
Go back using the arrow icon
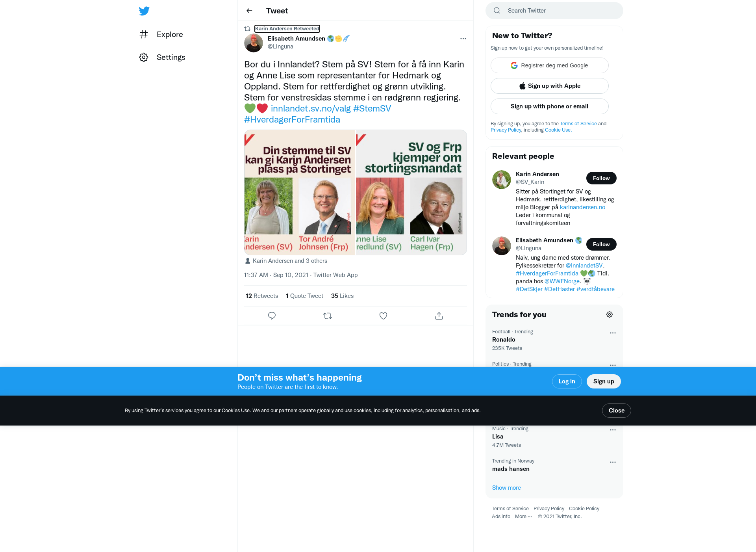click(x=249, y=11)
